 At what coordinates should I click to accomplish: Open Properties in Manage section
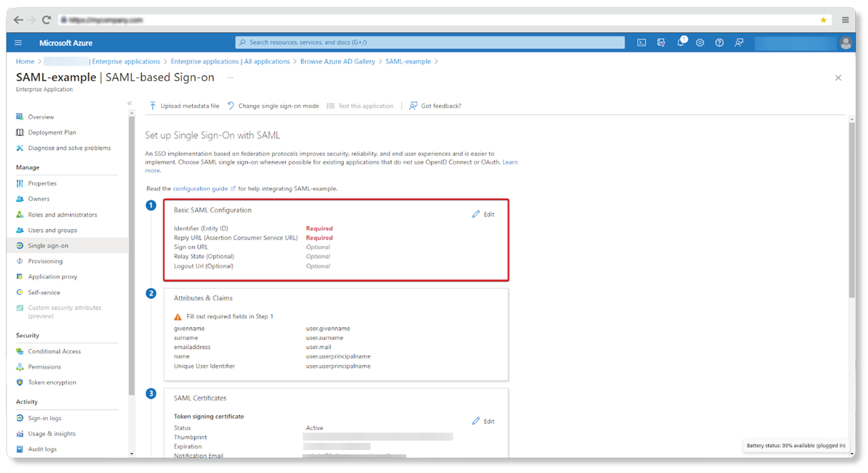(x=42, y=183)
